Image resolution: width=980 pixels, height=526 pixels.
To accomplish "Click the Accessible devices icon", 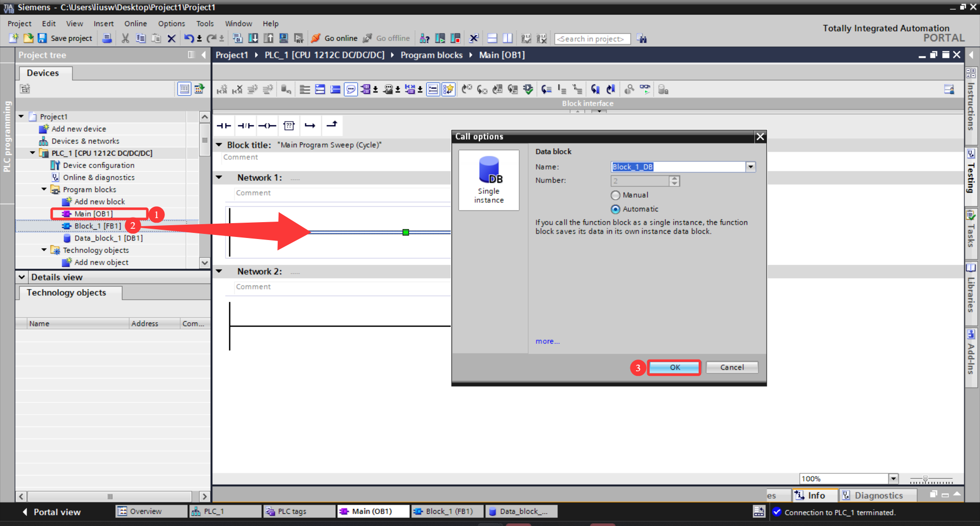I will pyautogui.click(x=425, y=38).
